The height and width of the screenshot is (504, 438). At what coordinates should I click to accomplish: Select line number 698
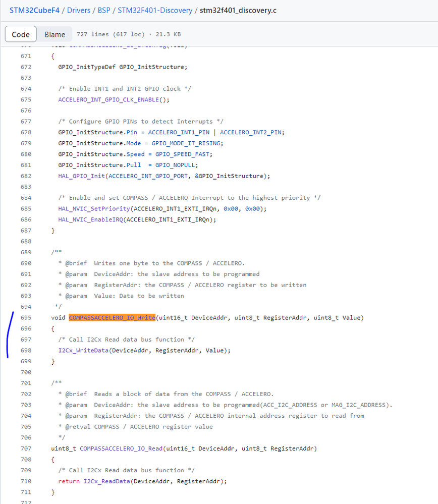click(26, 350)
